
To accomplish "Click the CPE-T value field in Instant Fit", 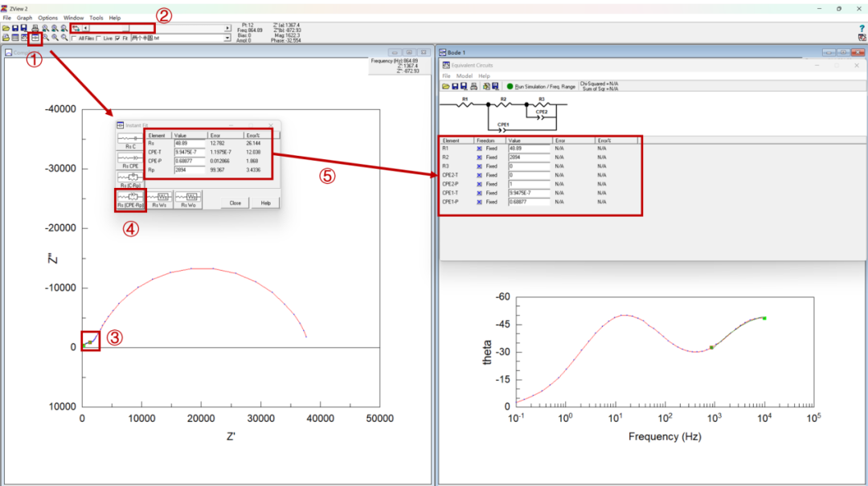I will pyautogui.click(x=190, y=152).
